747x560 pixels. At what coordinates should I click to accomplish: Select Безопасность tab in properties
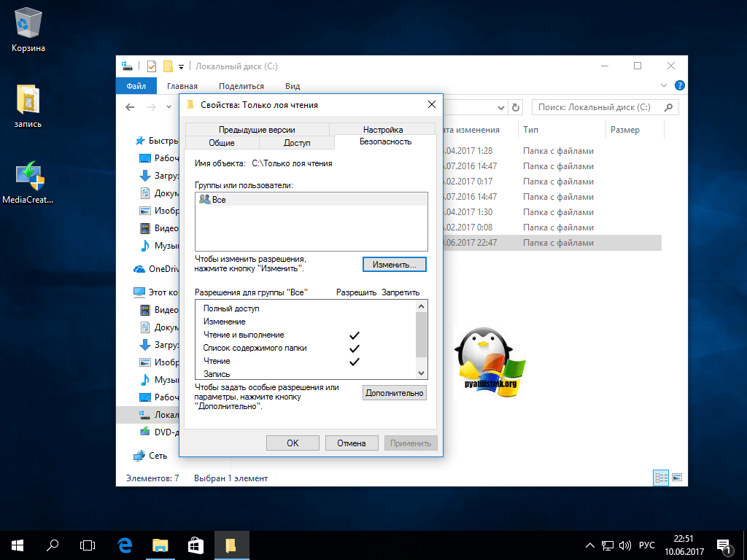385,141
